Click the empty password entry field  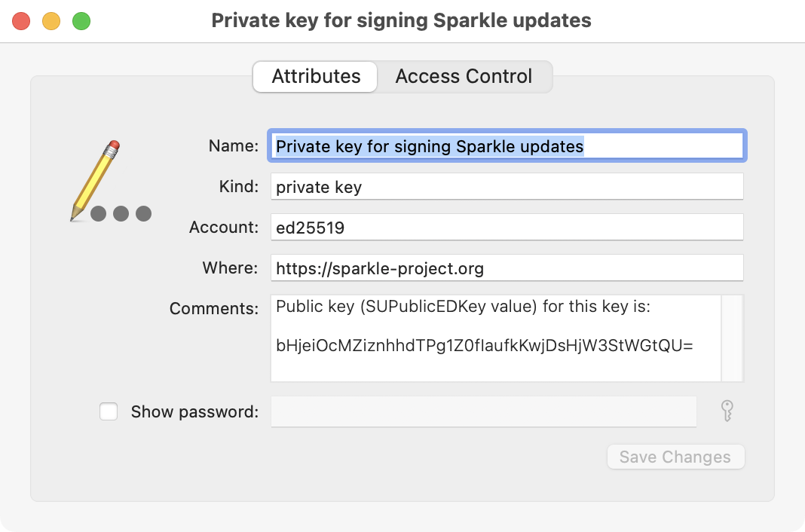coord(483,411)
